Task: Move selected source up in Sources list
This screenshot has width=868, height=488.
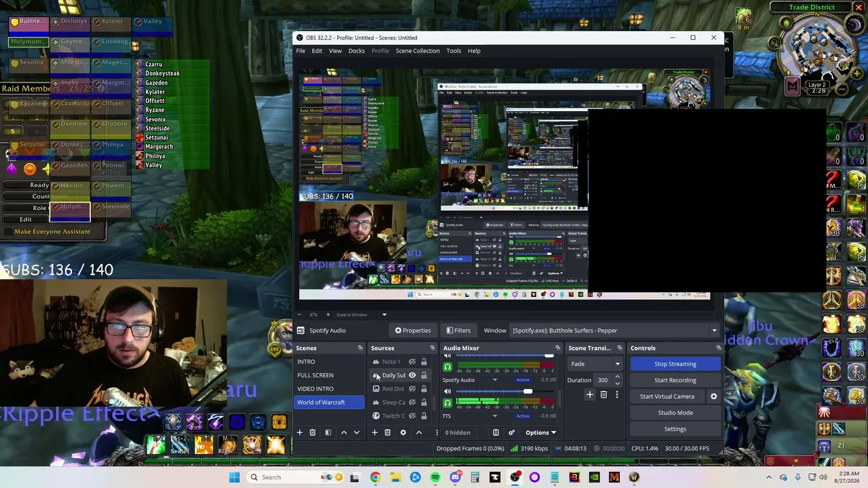Action: [x=419, y=432]
